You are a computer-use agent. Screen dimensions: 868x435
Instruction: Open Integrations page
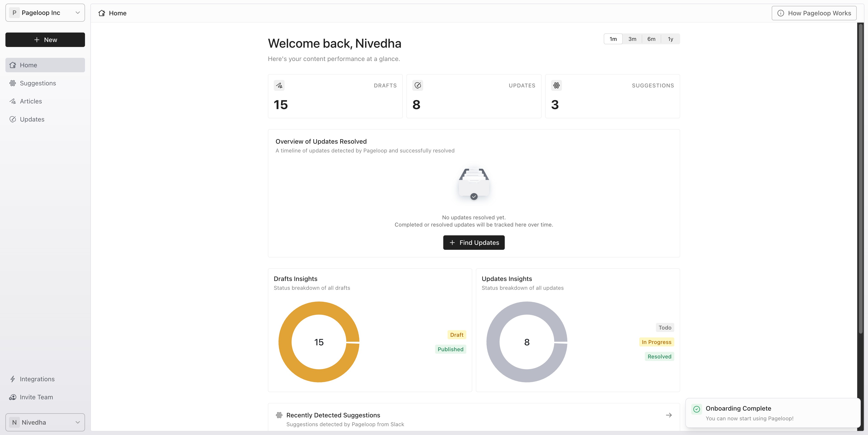click(45, 379)
